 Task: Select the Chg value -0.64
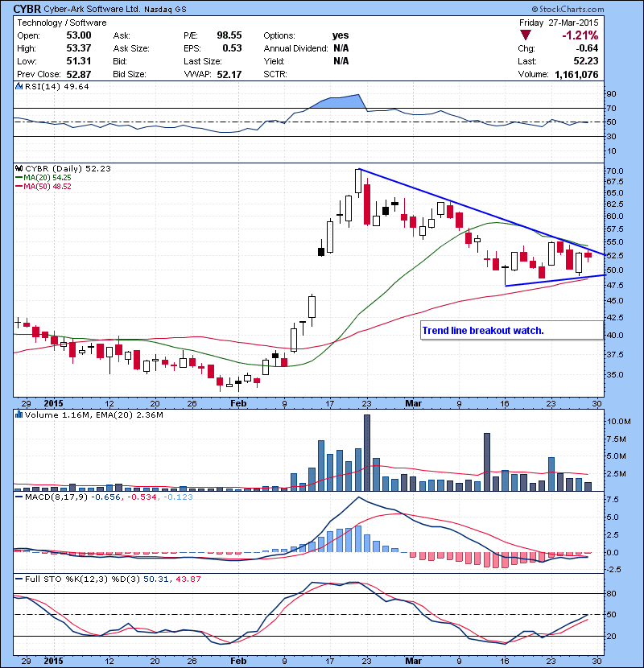point(587,48)
